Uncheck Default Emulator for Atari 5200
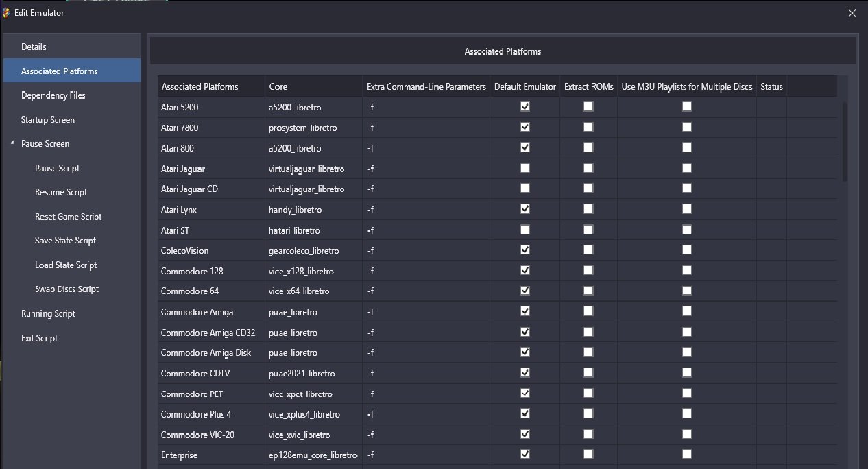 (x=525, y=106)
